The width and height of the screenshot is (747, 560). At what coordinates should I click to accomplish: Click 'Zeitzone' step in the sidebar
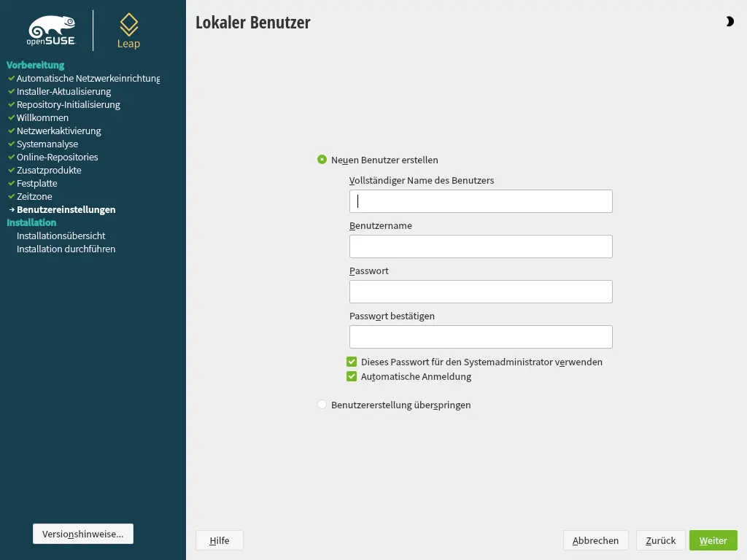(34, 196)
